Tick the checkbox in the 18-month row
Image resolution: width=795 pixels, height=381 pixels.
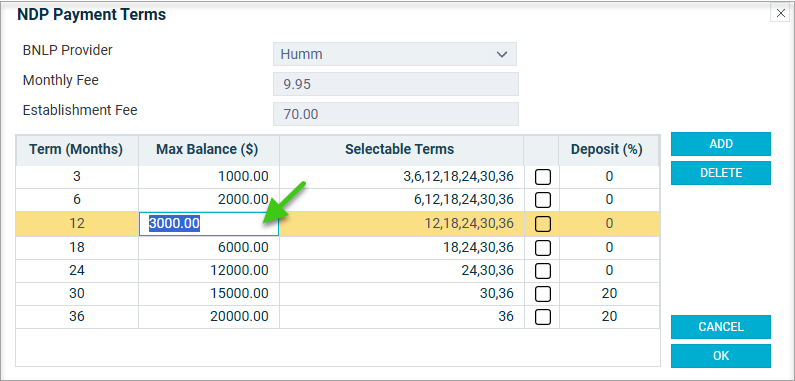(543, 248)
